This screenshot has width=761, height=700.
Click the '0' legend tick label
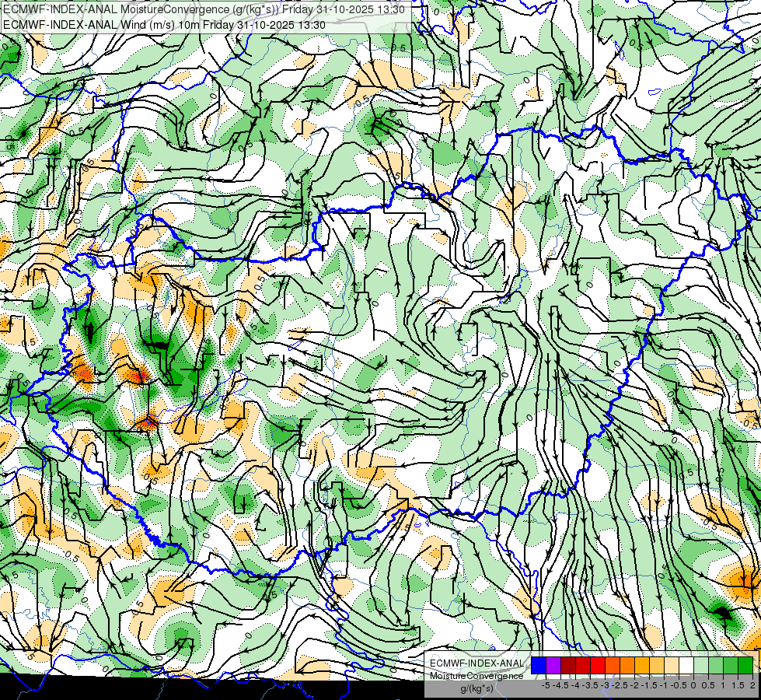tap(693, 685)
